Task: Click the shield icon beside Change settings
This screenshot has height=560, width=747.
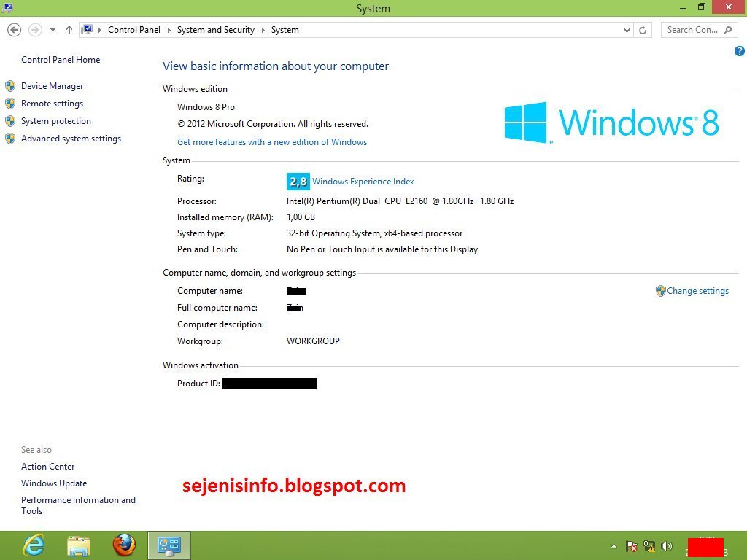Action: click(660, 291)
